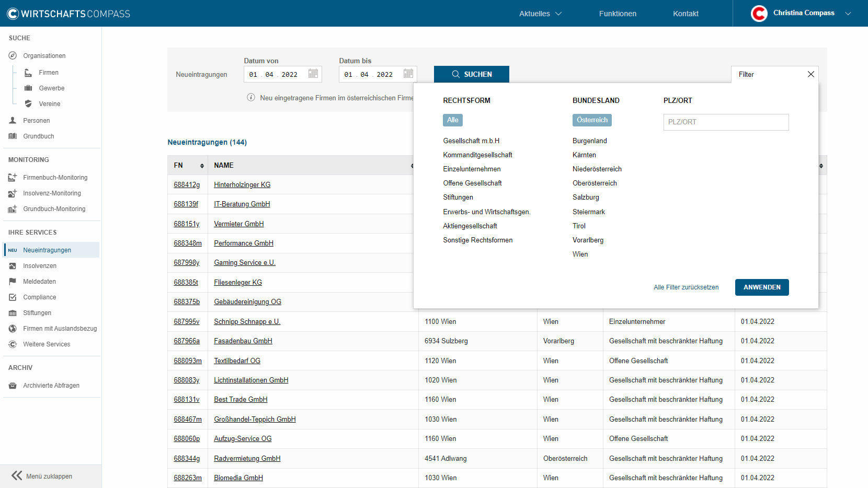The image size is (868, 488).
Task: Collapse the menu with double-chevron icon
Action: (17, 475)
